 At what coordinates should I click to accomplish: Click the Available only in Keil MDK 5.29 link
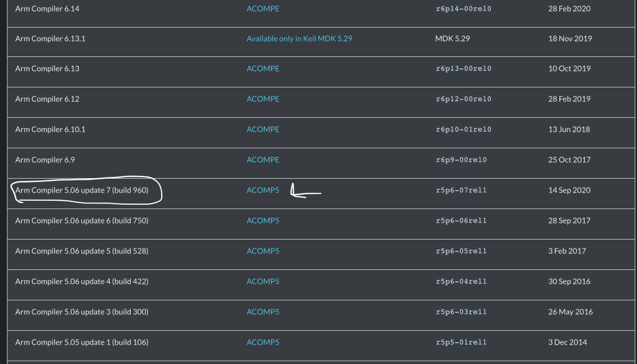[299, 38]
